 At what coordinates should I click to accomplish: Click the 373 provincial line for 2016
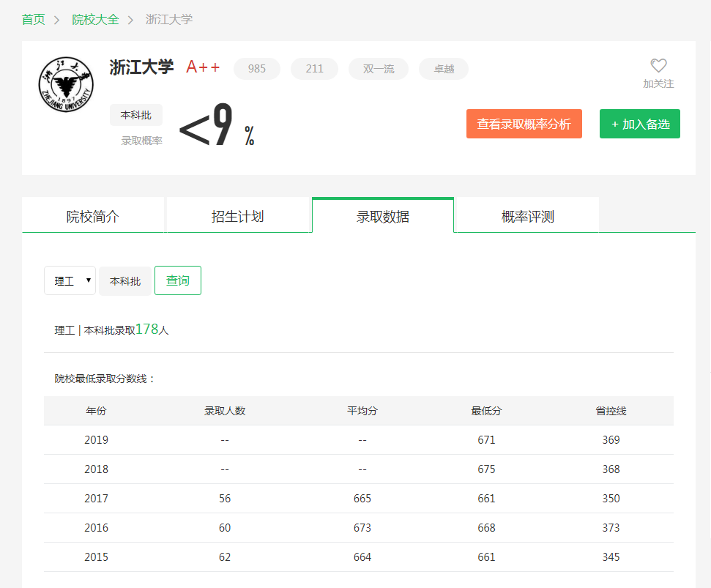[x=611, y=528]
